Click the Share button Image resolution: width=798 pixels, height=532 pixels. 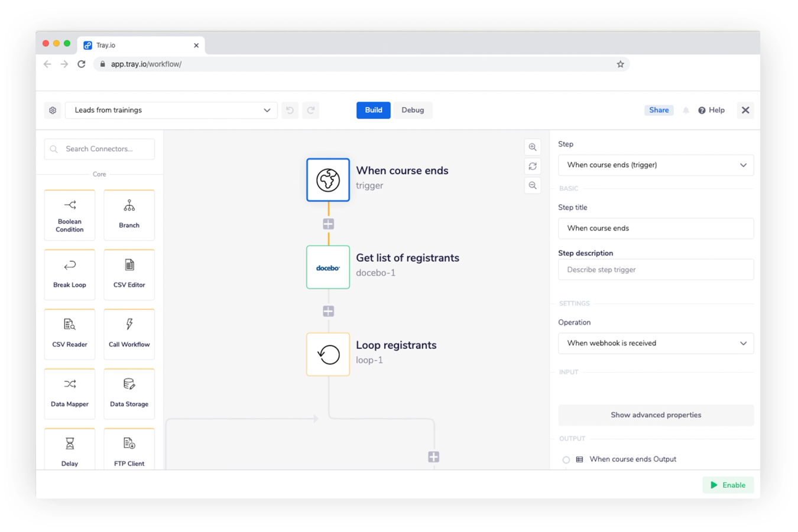point(658,111)
